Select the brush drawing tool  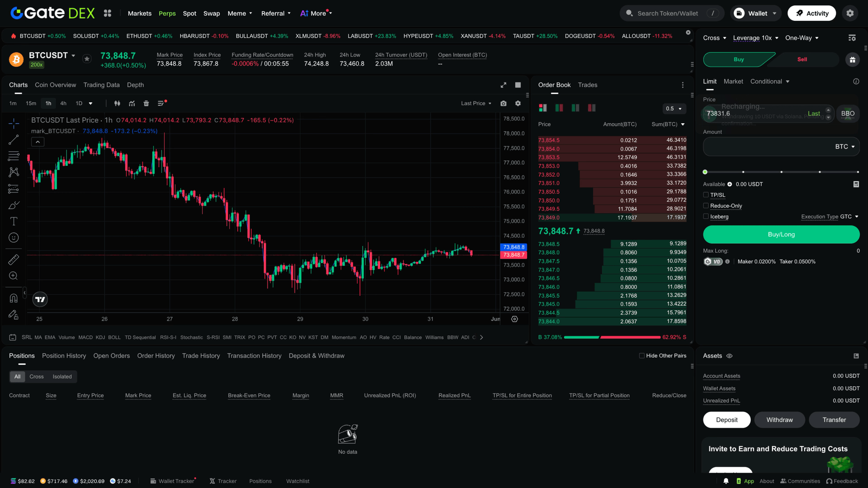pos(14,205)
